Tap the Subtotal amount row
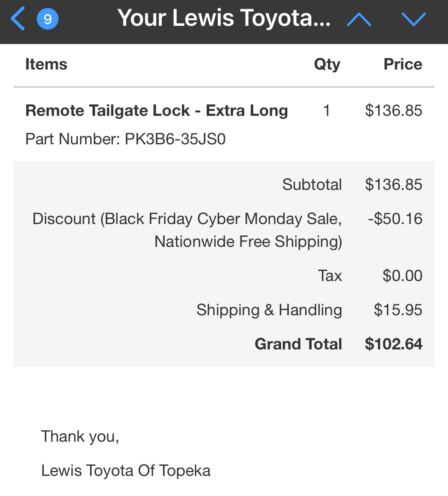Screen dimensions: 448x496 click(224, 185)
